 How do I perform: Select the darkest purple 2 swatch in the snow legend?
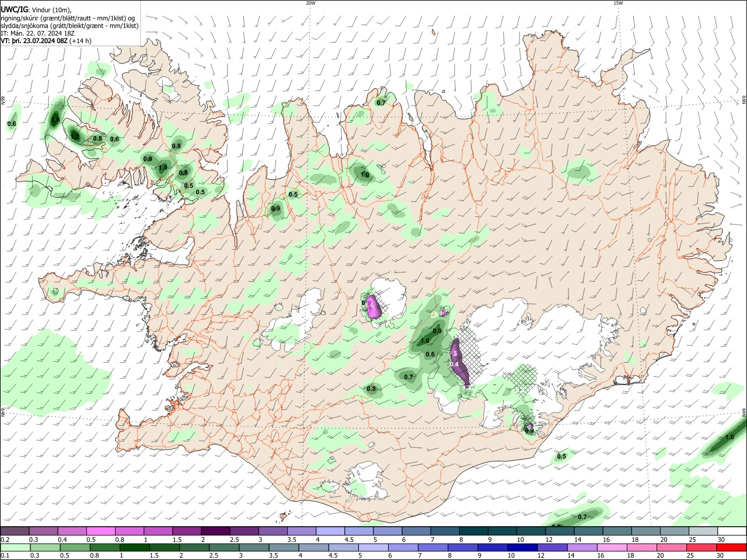[x=215, y=531]
